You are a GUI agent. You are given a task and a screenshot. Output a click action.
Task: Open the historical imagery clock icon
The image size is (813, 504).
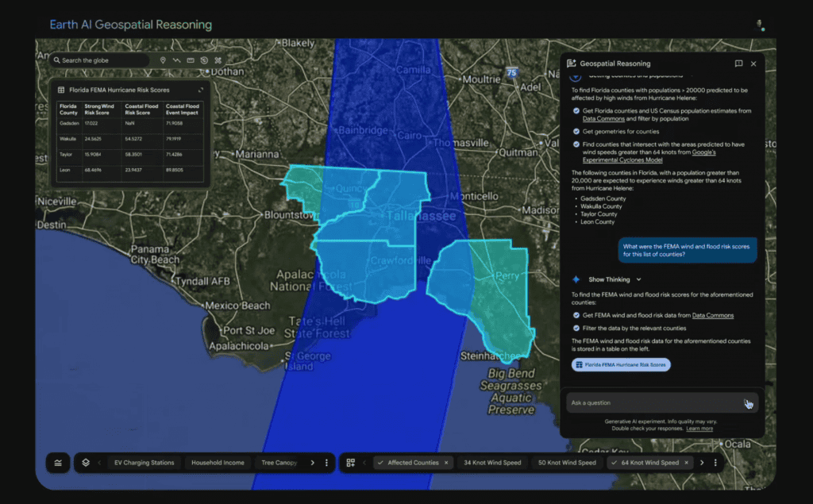click(204, 60)
